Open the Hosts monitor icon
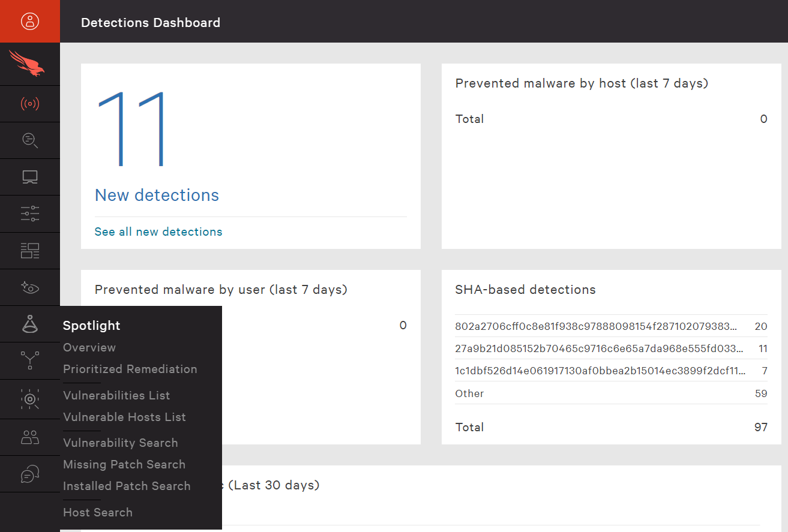The height and width of the screenshot is (532, 788). point(30,177)
